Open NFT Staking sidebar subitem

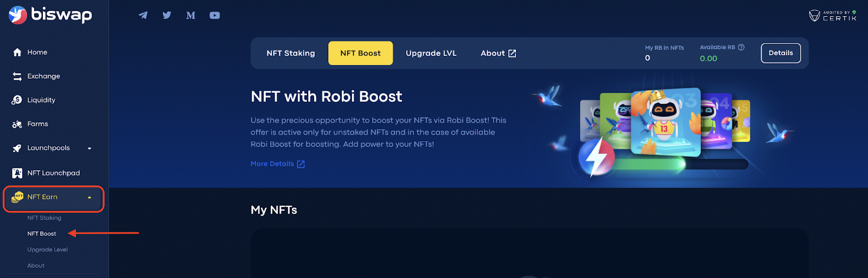tap(44, 218)
